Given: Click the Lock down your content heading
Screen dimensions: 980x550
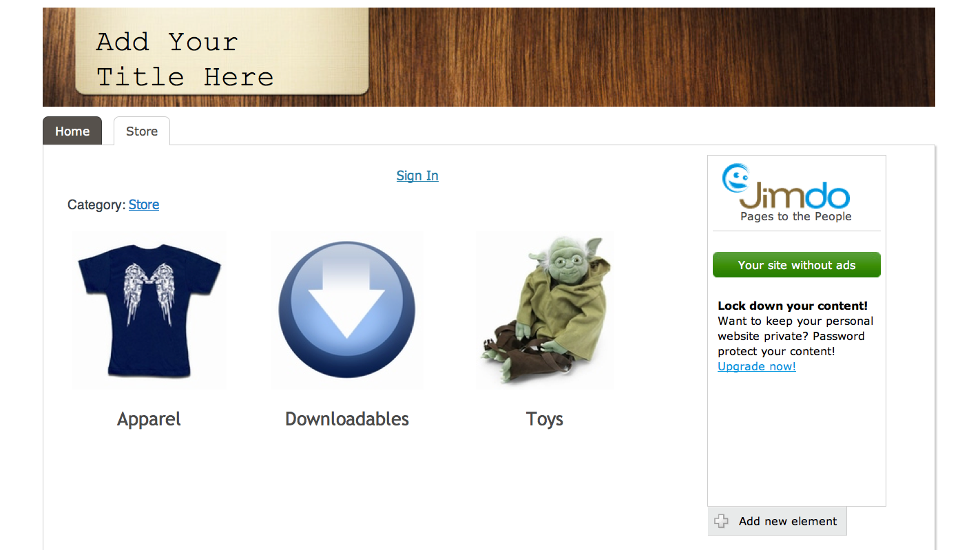Looking at the screenshot, I should [x=793, y=306].
